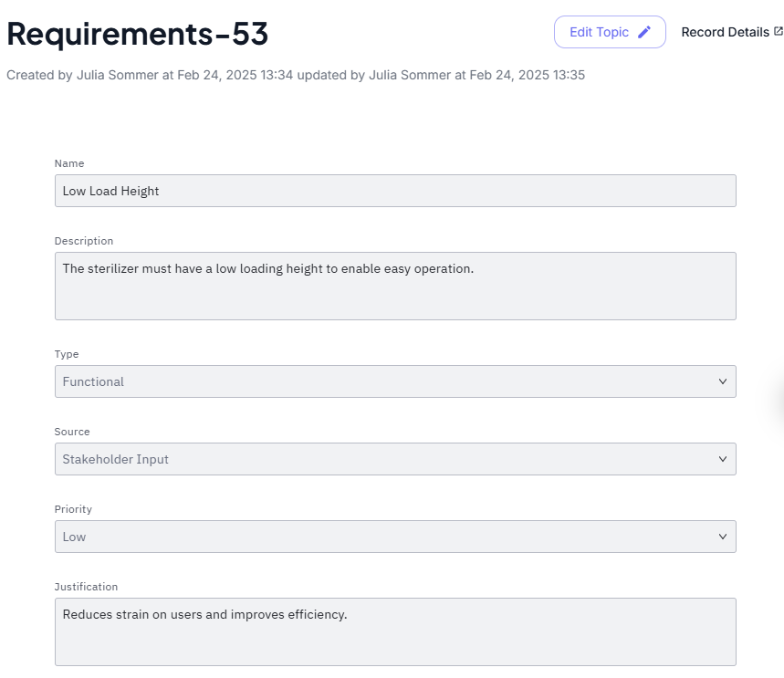This screenshot has height=678, width=784.
Task: Click the Name field label
Action: coord(69,163)
